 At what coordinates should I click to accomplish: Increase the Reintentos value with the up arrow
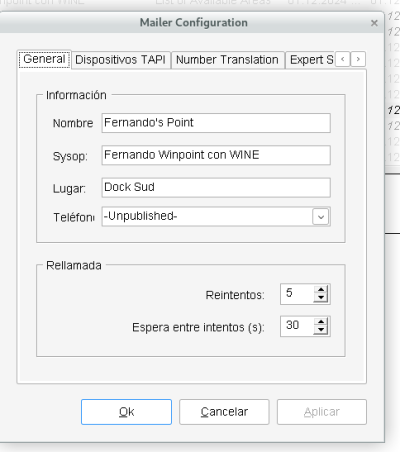(x=321, y=289)
